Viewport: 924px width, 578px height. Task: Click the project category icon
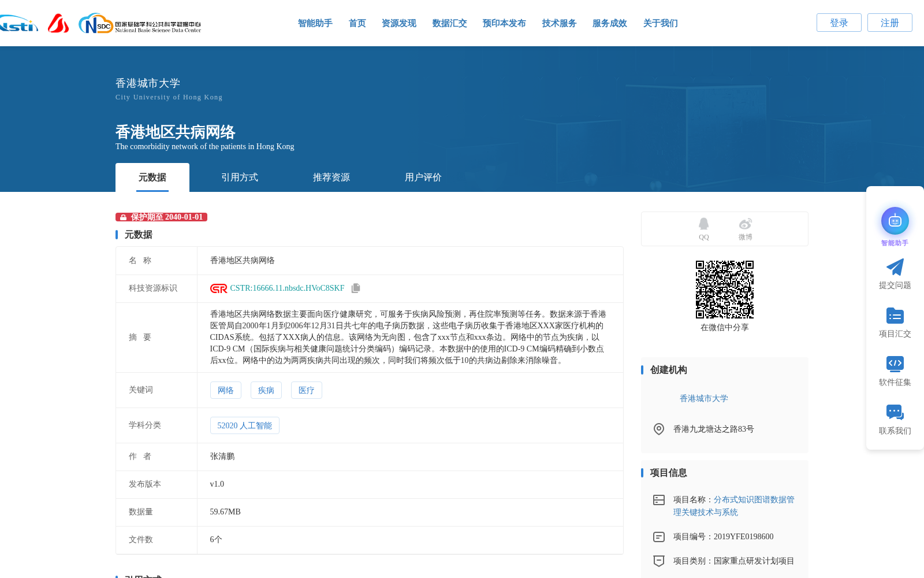658,561
